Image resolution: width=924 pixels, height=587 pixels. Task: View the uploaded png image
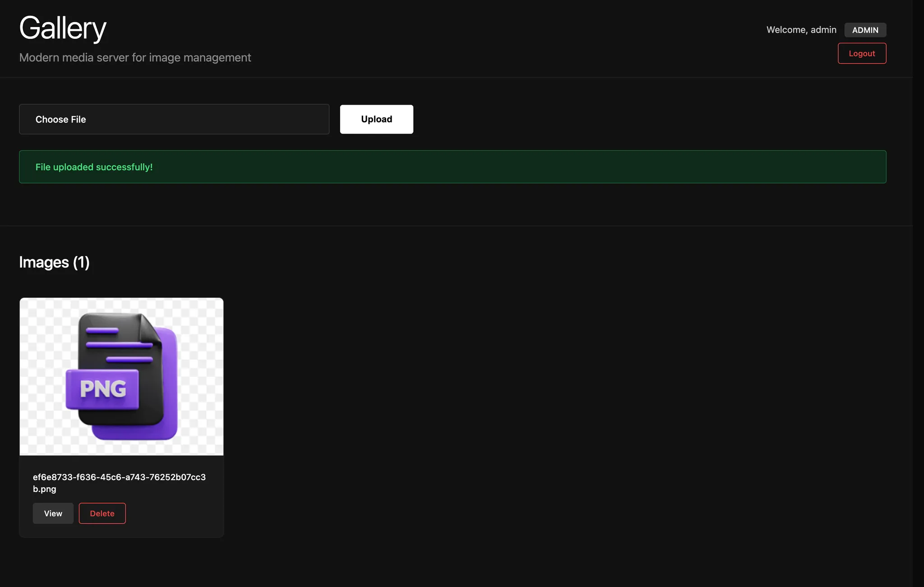(x=53, y=513)
